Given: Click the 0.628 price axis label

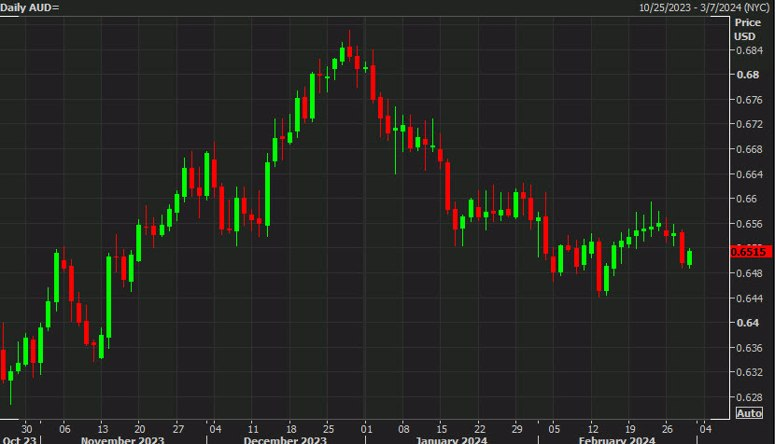Looking at the screenshot, I should coord(749,397).
